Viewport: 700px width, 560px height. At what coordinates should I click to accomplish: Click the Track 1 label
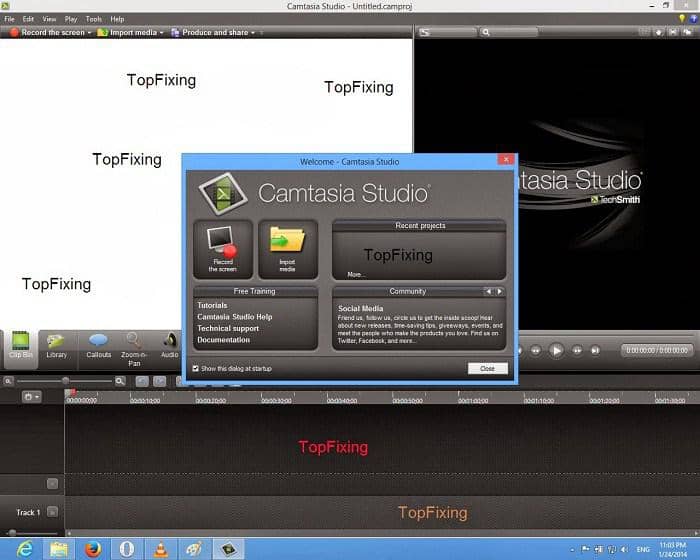pos(28,512)
